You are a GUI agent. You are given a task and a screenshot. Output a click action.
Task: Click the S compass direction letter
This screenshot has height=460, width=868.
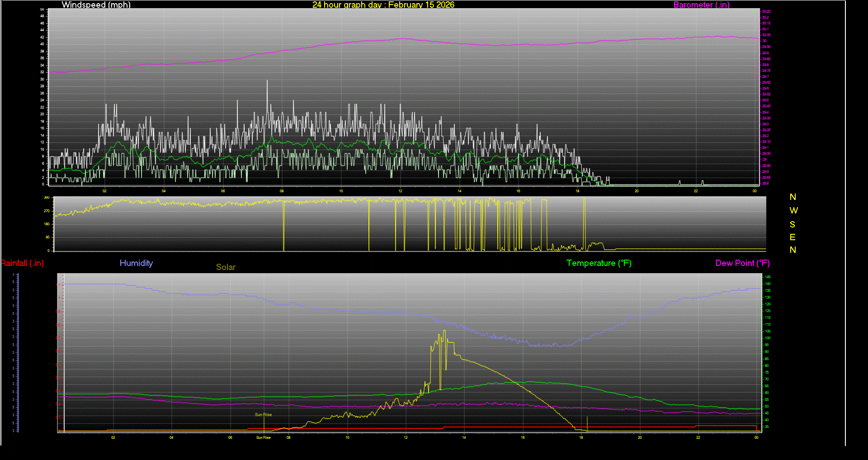click(x=793, y=224)
